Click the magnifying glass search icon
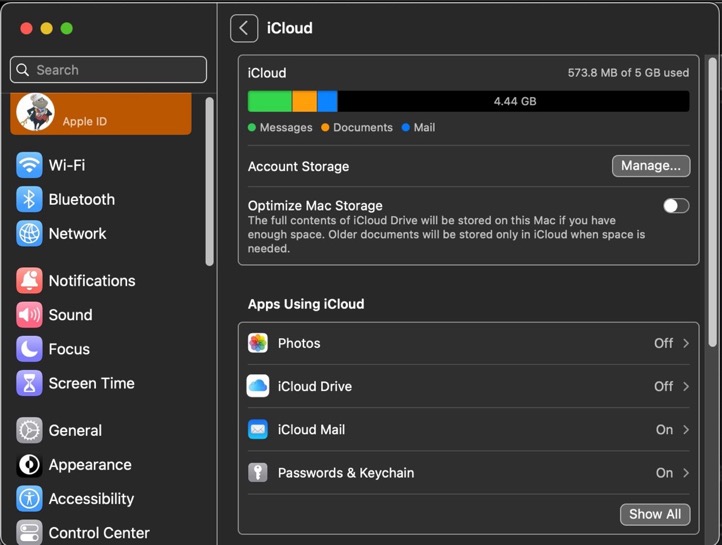The width and height of the screenshot is (722, 545). pyautogui.click(x=22, y=70)
